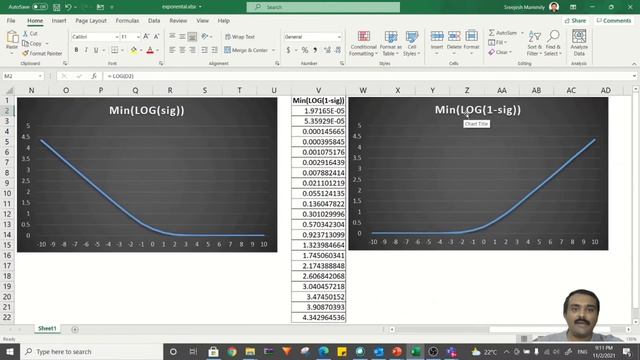
Task: Click the Increase Font Size icon
Action: point(146,37)
